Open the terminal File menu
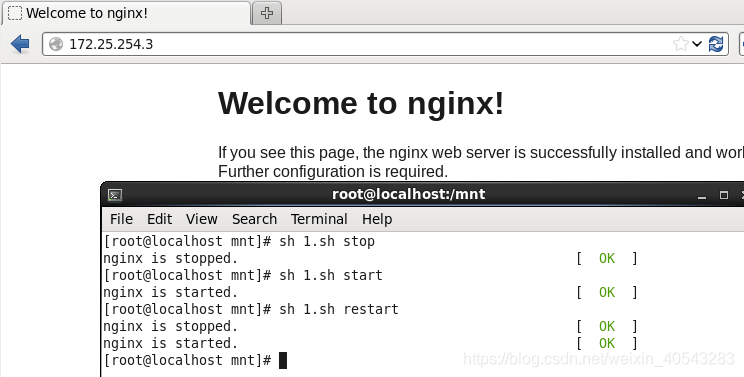Screen dimensions: 744x377 121,219
